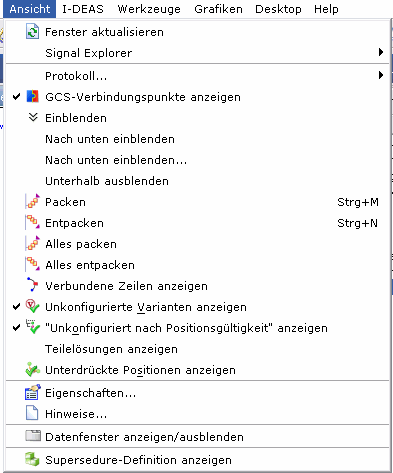Choose Datenfenster anzeigen/ausblenden
393x473 pixels.
[x=144, y=437]
